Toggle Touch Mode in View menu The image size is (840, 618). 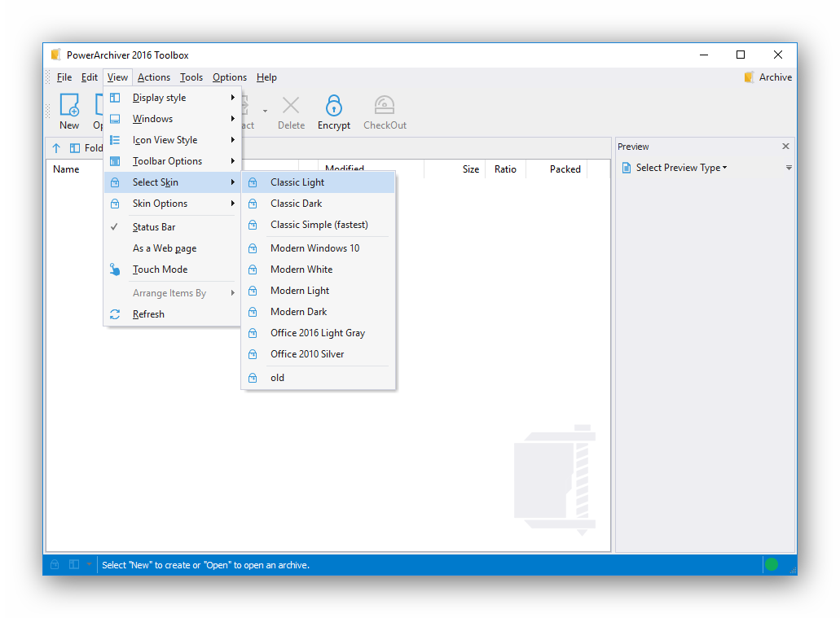pyautogui.click(x=171, y=270)
